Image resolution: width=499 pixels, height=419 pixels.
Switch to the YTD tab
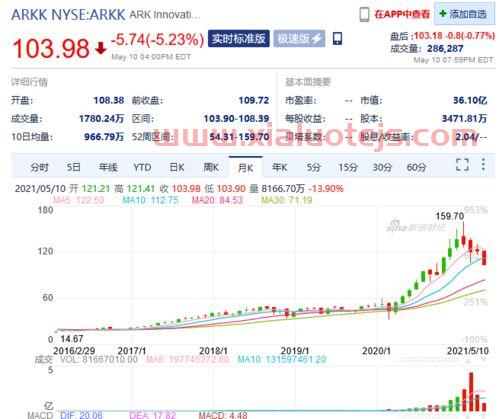point(142,167)
